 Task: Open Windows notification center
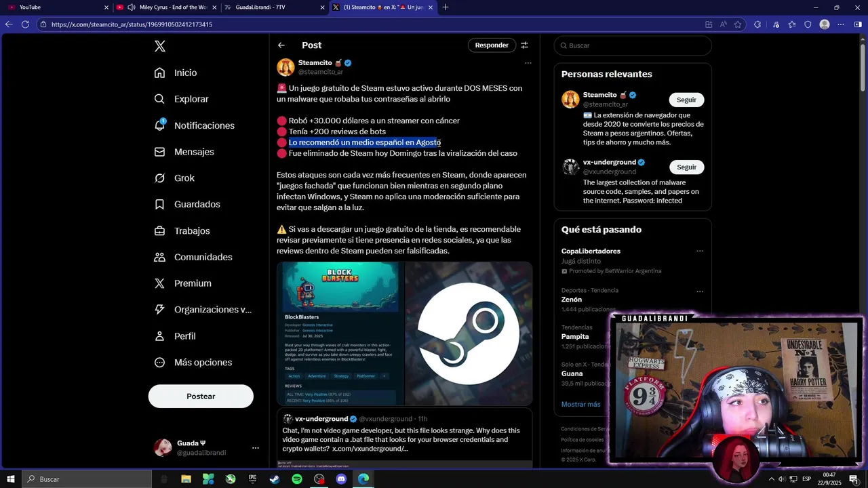(854, 479)
